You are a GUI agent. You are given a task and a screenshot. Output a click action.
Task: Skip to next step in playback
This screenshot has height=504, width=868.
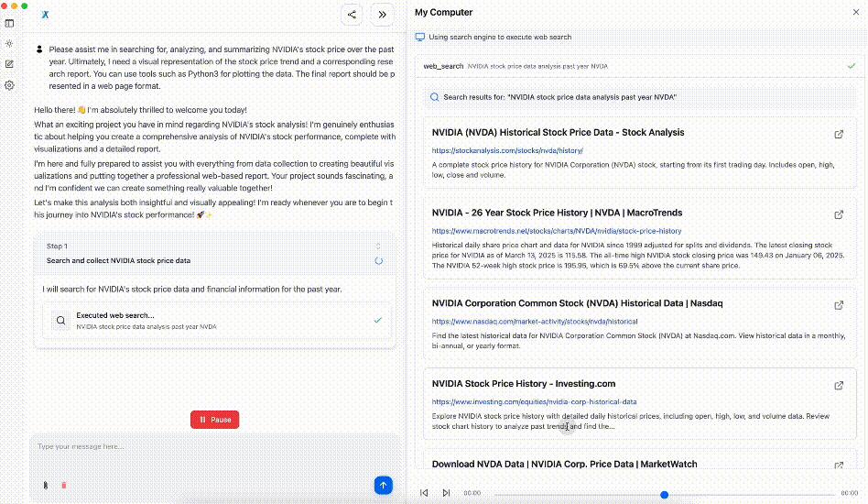point(446,492)
